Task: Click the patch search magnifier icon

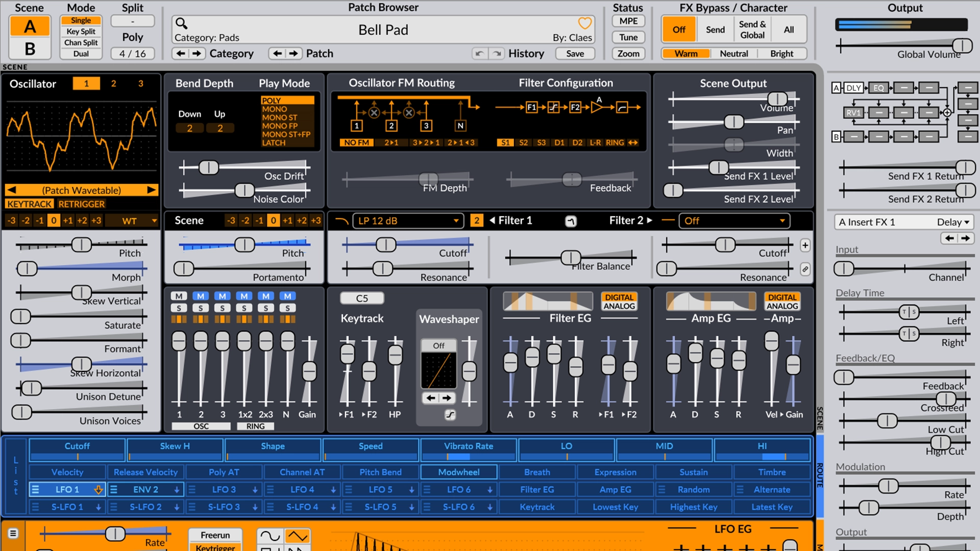Action: (182, 23)
